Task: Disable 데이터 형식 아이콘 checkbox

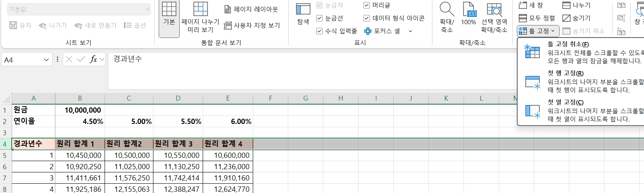Action: pos(367,18)
